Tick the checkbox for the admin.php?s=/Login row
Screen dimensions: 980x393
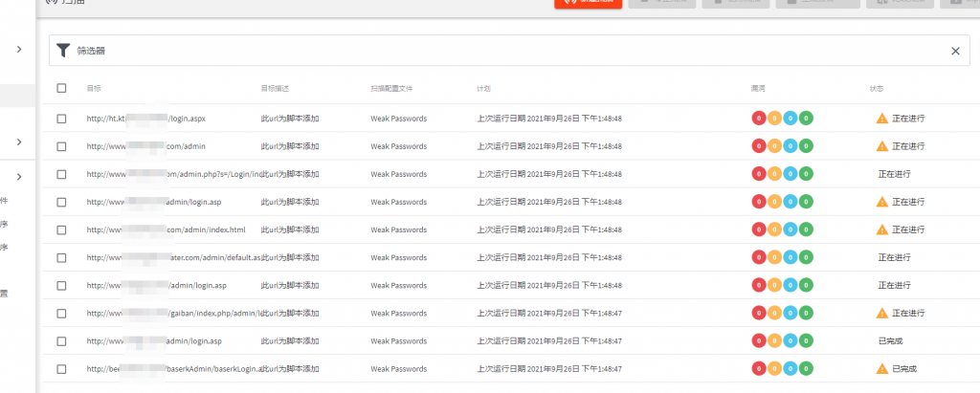coord(61,174)
